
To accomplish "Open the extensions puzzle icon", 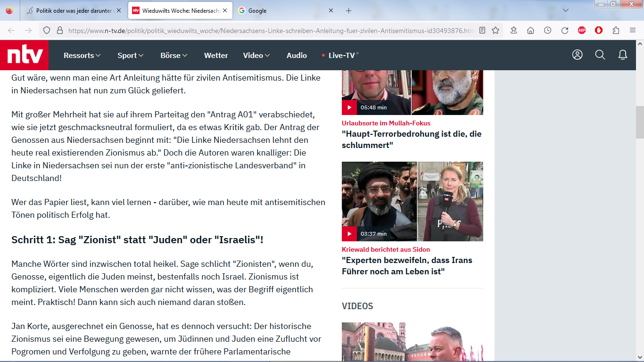I will pyautogui.click(x=616, y=30).
